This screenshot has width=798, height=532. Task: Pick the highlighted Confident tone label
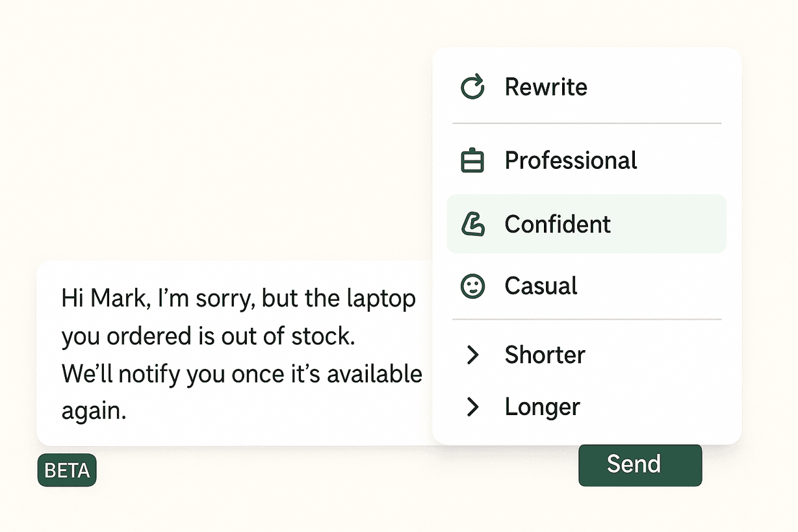pos(558,224)
